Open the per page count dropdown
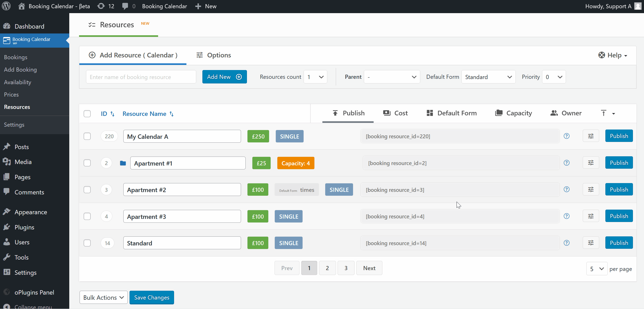The width and height of the screenshot is (644, 309). coord(597,269)
